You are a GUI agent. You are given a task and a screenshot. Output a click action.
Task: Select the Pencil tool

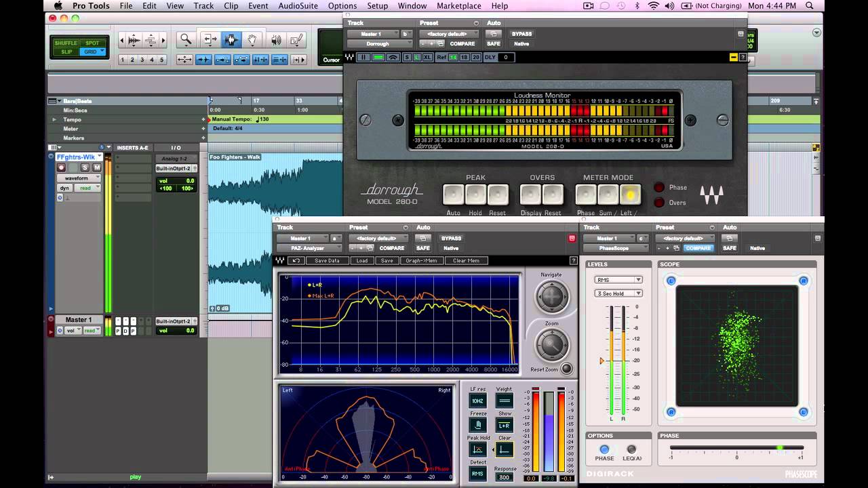click(x=296, y=40)
